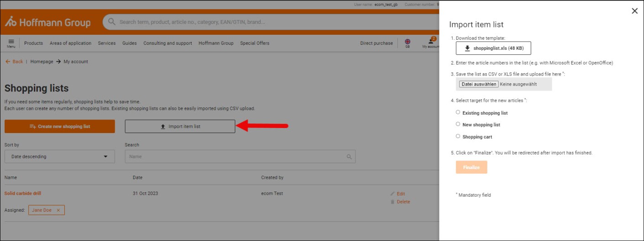Click the GB language flag icon

tap(407, 42)
